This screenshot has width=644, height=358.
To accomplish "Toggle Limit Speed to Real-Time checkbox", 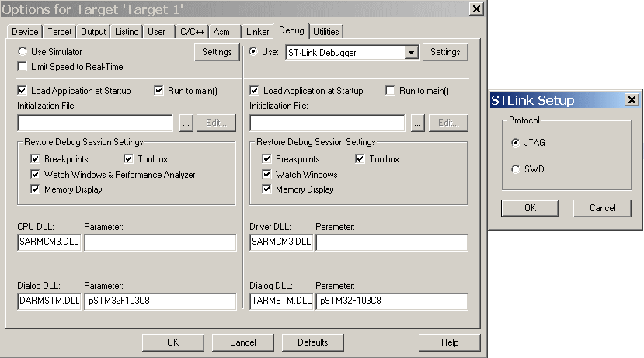I will click(23, 66).
